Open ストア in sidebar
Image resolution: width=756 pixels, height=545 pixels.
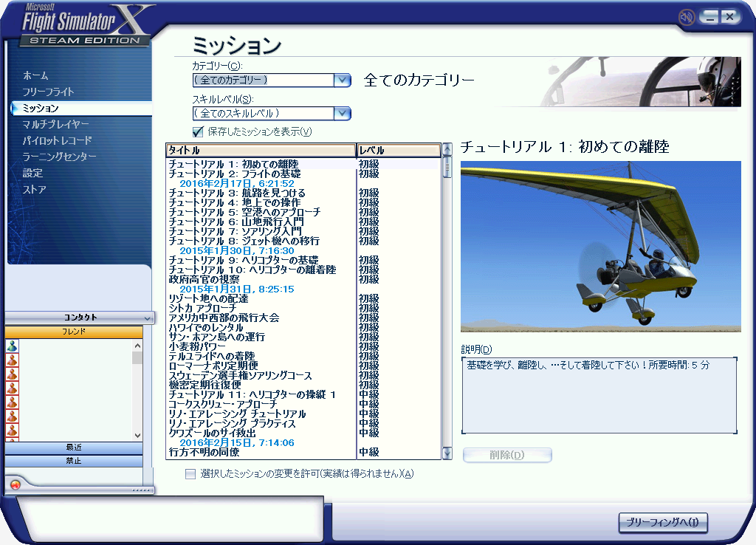(x=34, y=189)
